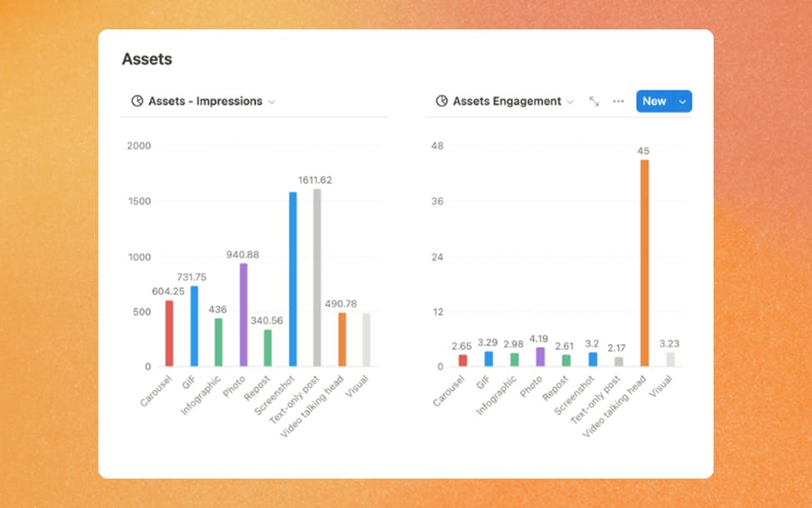
Task: Click the chart icon beside Assets - Impressions
Action: (137, 101)
